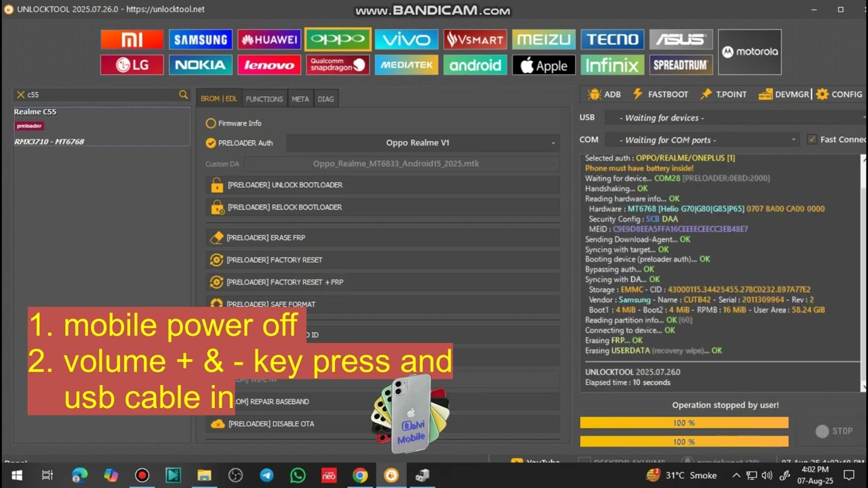Switch to the BROM | EDL tab
Image resolution: width=868 pixels, height=488 pixels.
pyautogui.click(x=218, y=99)
